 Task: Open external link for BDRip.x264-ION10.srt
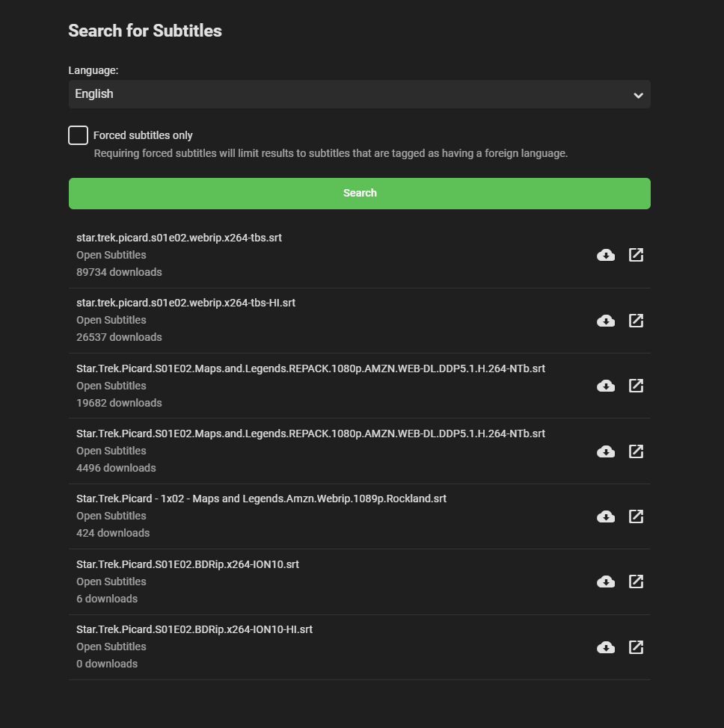[636, 582]
